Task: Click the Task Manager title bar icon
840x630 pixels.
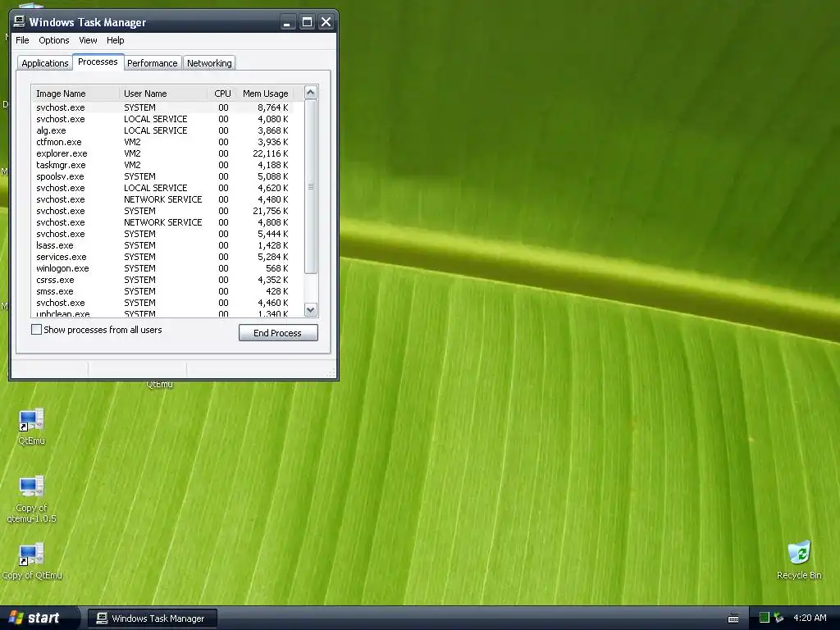Action: tap(20, 21)
